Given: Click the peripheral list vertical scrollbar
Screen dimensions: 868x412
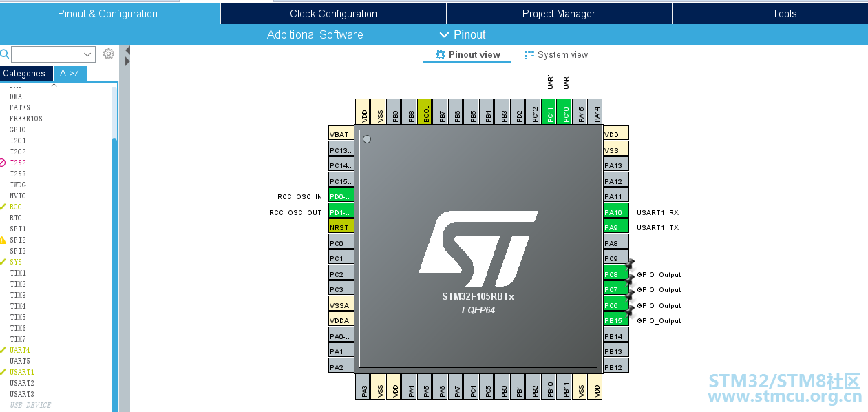Looking at the screenshot, I should [x=114, y=248].
